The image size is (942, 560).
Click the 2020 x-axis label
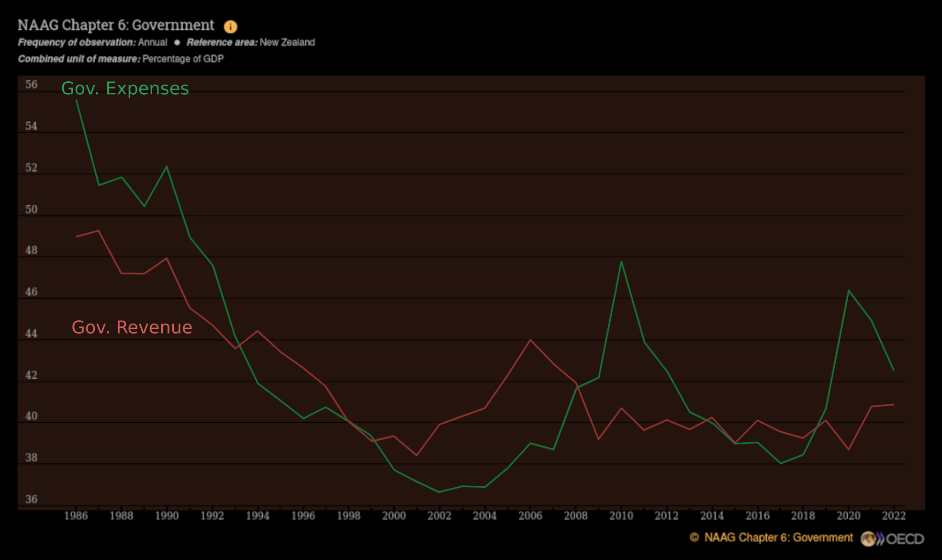[x=849, y=515]
